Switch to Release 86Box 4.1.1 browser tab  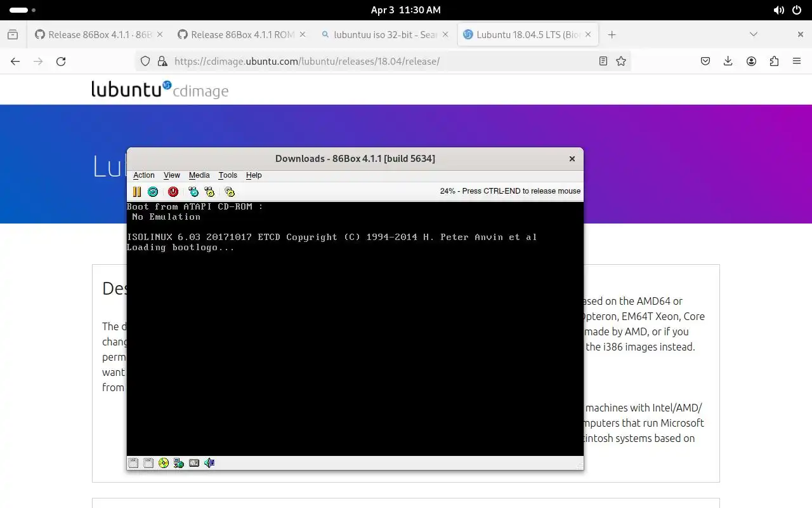point(98,35)
